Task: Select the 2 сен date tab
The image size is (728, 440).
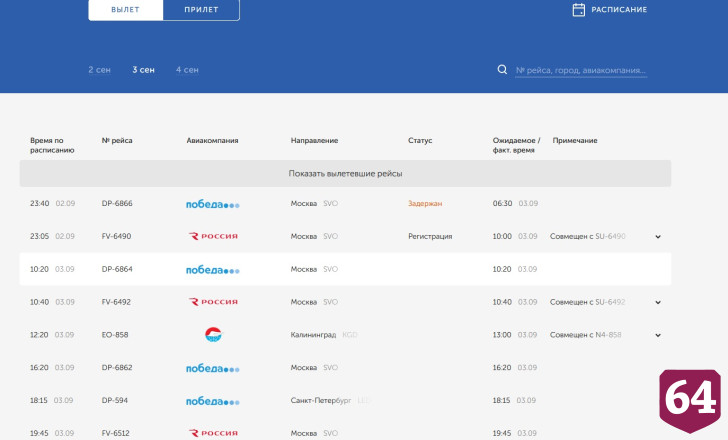Action: click(x=99, y=70)
